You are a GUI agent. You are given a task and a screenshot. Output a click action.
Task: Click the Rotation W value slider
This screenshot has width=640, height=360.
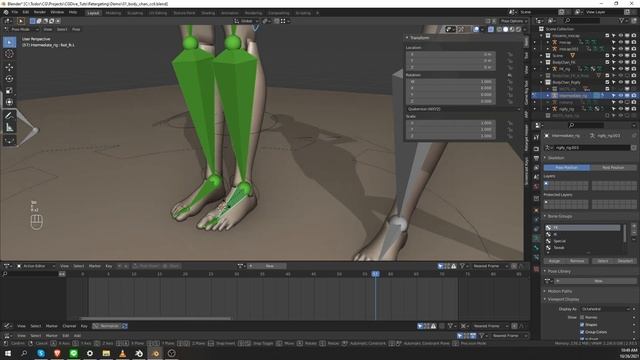[451, 82]
